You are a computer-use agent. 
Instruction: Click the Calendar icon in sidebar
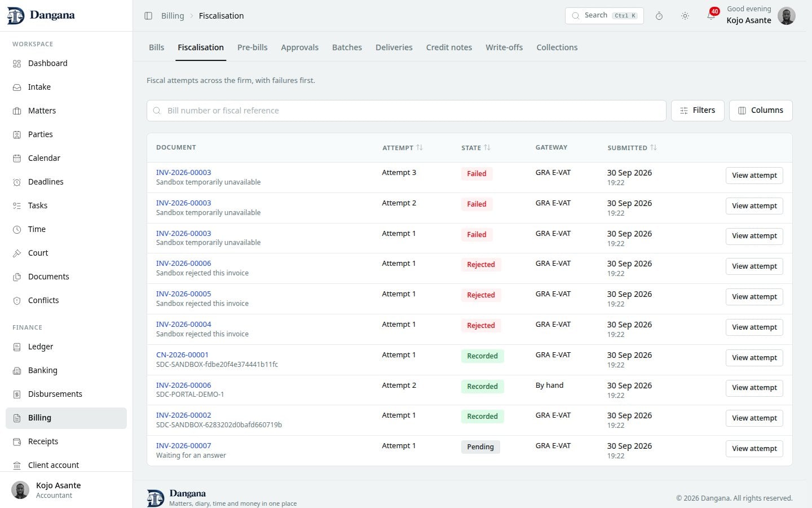pyautogui.click(x=17, y=159)
